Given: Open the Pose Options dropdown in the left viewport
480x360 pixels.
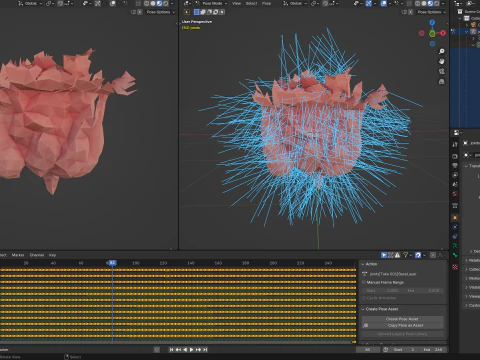Looking at the screenshot, I should click(161, 12).
